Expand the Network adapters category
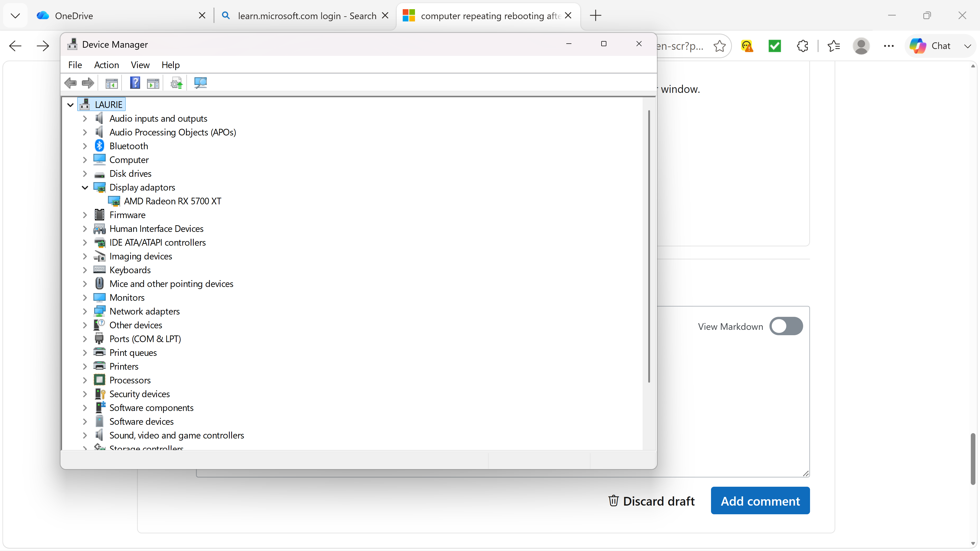 [x=85, y=311]
